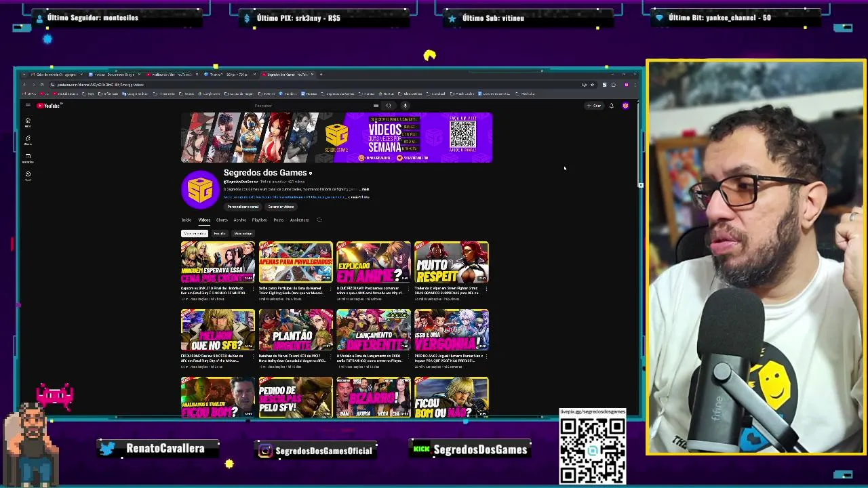Click the browser back arrow
This screenshot has height=488, width=868.
pyautogui.click(x=24, y=85)
